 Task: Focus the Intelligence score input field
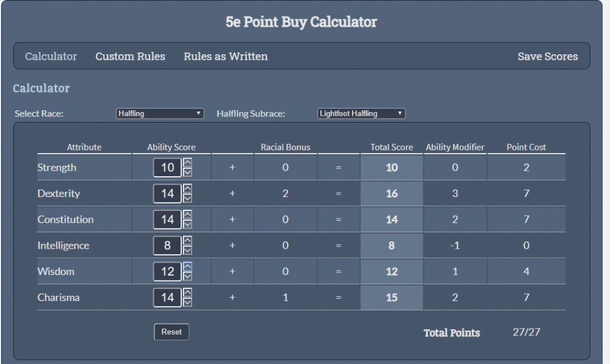point(167,245)
